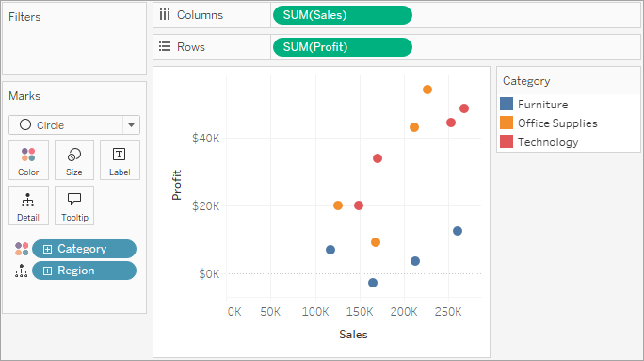This screenshot has width=644, height=361.
Task: Click the detail icon beside Region pill
Action: tap(22, 271)
